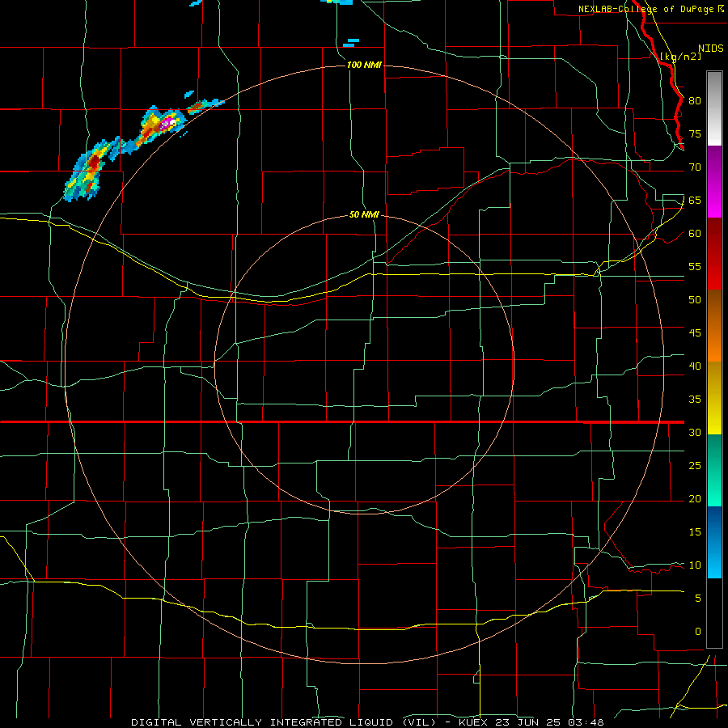Click the scale value 35
This screenshot has width=728, height=728.
coord(695,399)
